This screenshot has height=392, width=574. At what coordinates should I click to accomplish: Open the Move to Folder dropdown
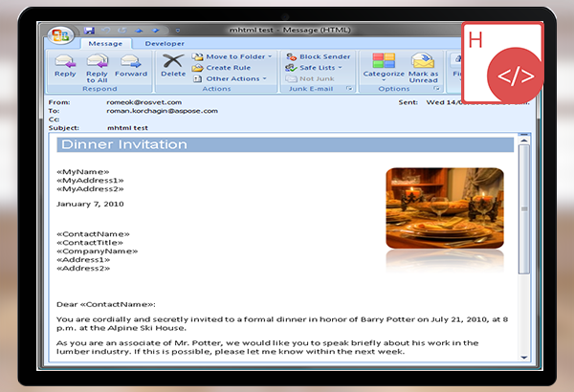237,56
